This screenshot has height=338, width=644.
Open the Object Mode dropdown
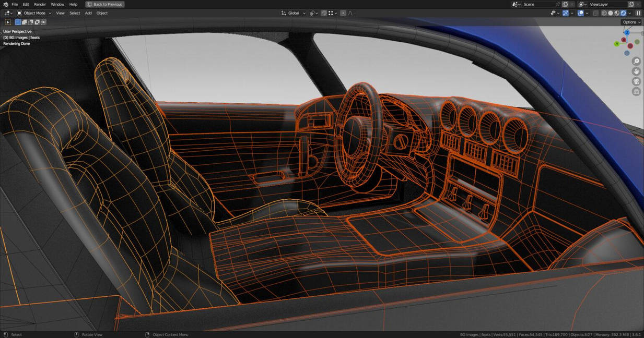(34, 13)
